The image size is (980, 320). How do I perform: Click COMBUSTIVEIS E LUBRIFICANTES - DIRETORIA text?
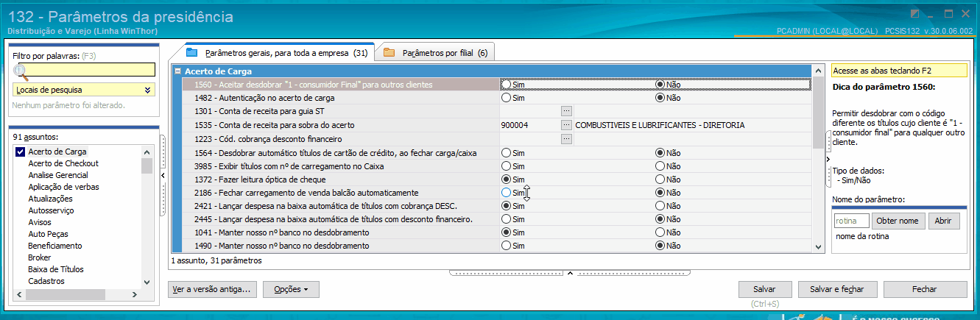pyautogui.click(x=660, y=125)
